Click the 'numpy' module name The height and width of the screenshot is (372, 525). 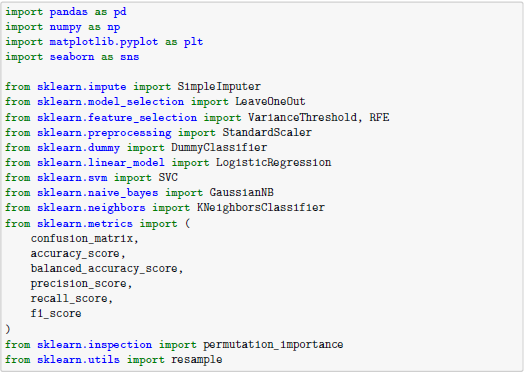tap(65, 27)
